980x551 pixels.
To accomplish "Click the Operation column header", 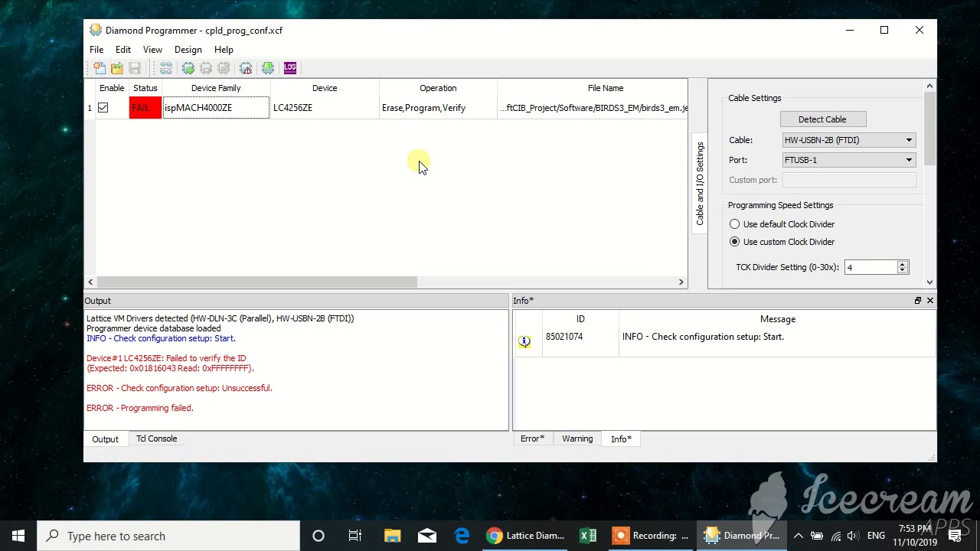I will 438,88.
